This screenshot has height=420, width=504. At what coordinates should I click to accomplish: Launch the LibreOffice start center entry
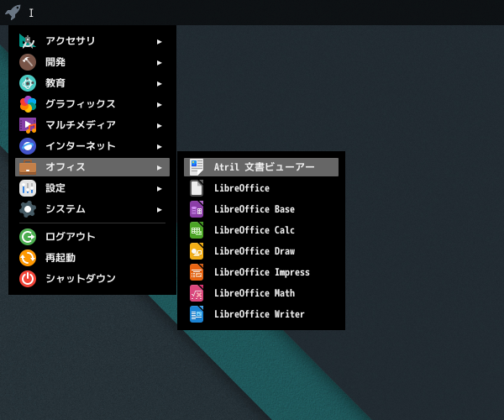(261, 188)
